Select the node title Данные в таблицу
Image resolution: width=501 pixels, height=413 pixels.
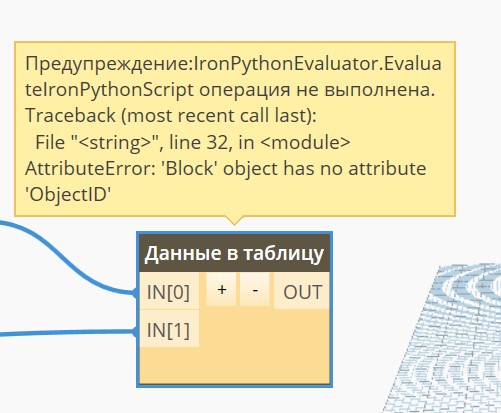pos(234,253)
